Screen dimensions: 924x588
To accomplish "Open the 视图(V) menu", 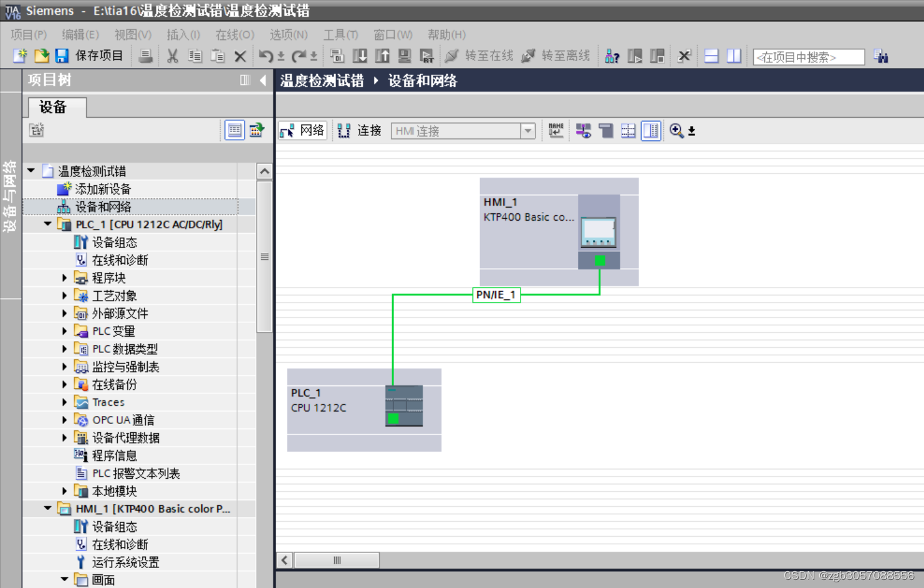I will pyautogui.click(x=133, y=35).
